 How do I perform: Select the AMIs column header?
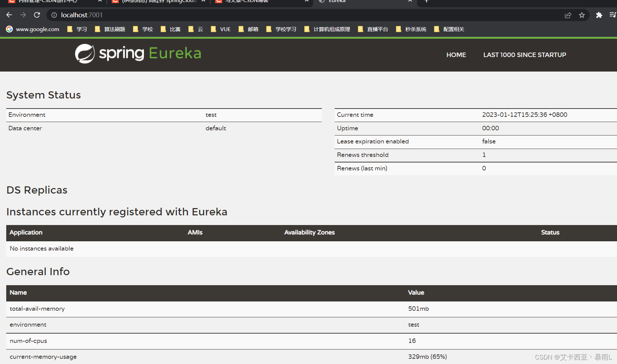(x=195, y=233)
